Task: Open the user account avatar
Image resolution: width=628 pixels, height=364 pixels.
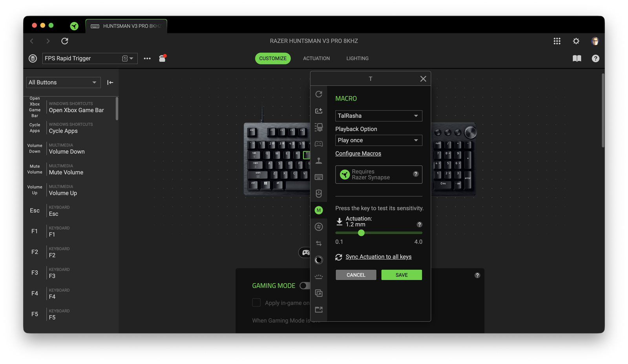Action: tap(595, 41)
